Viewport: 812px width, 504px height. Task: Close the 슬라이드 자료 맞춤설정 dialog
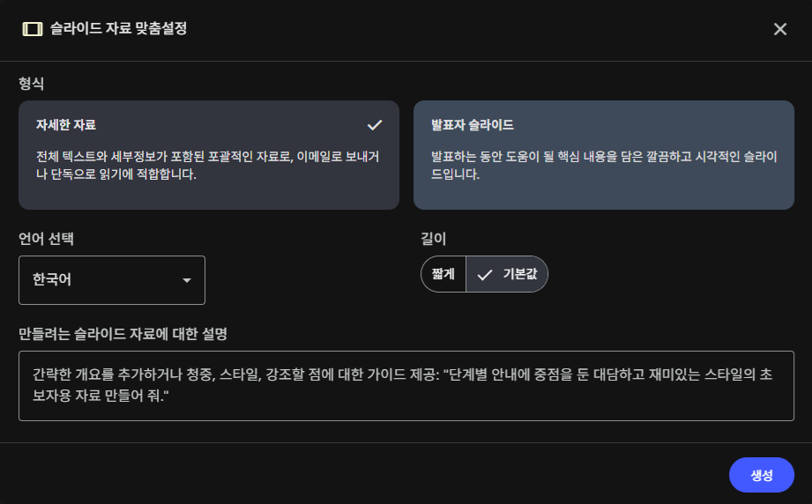(779, 29)
